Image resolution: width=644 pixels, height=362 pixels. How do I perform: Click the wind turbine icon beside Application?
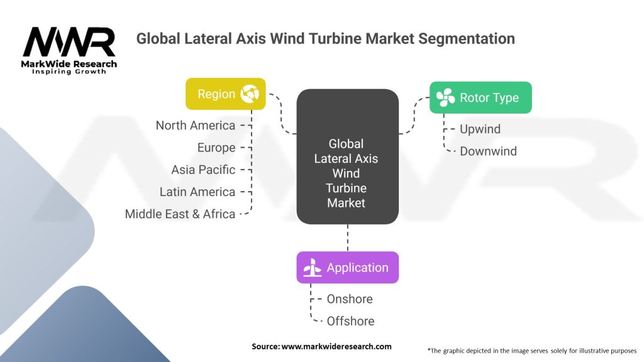click(313, 268)
